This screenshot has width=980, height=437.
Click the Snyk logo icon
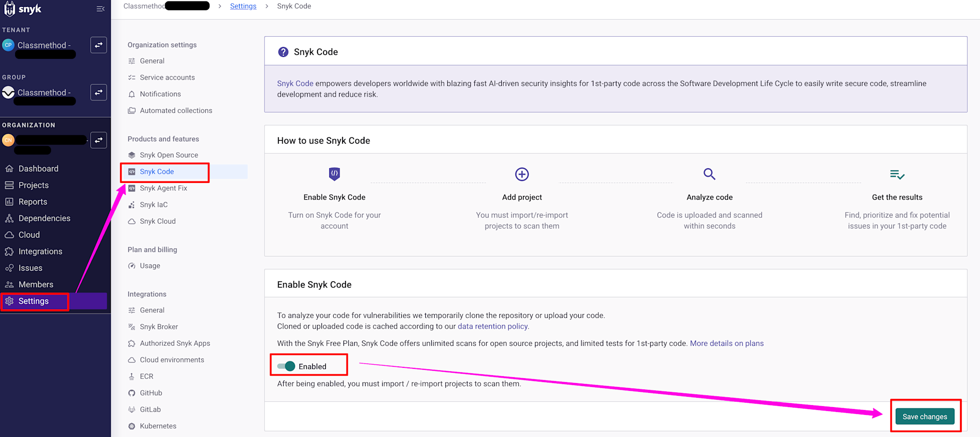point(10,9)
